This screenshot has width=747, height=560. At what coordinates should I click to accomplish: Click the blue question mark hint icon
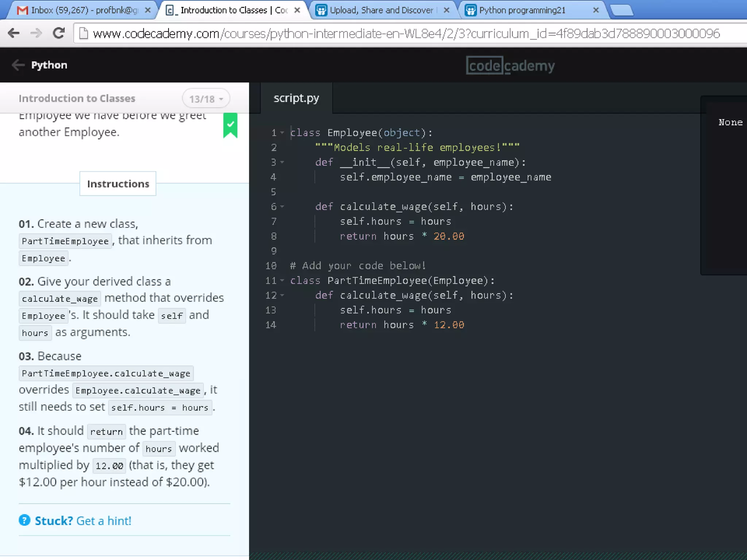[x=24, y=520]
